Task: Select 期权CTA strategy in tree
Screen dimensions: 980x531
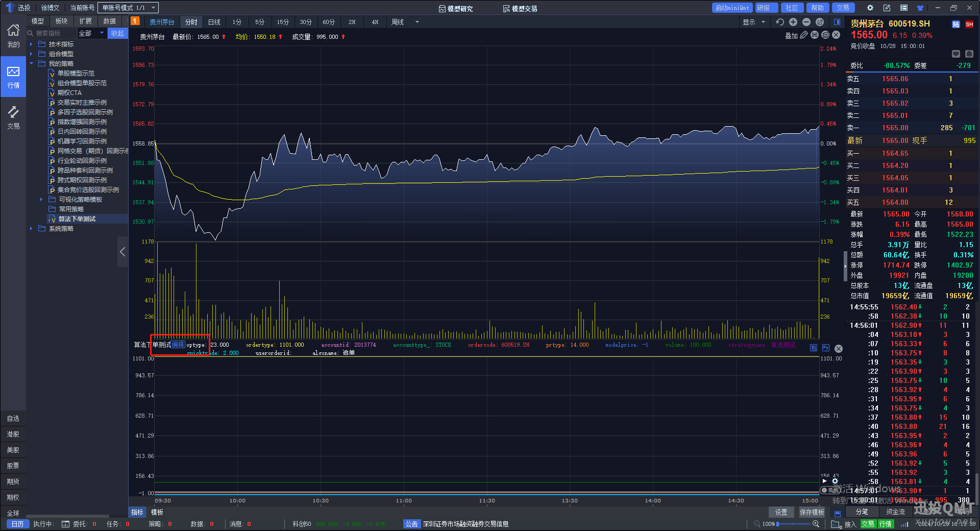Action: (69, 93)
